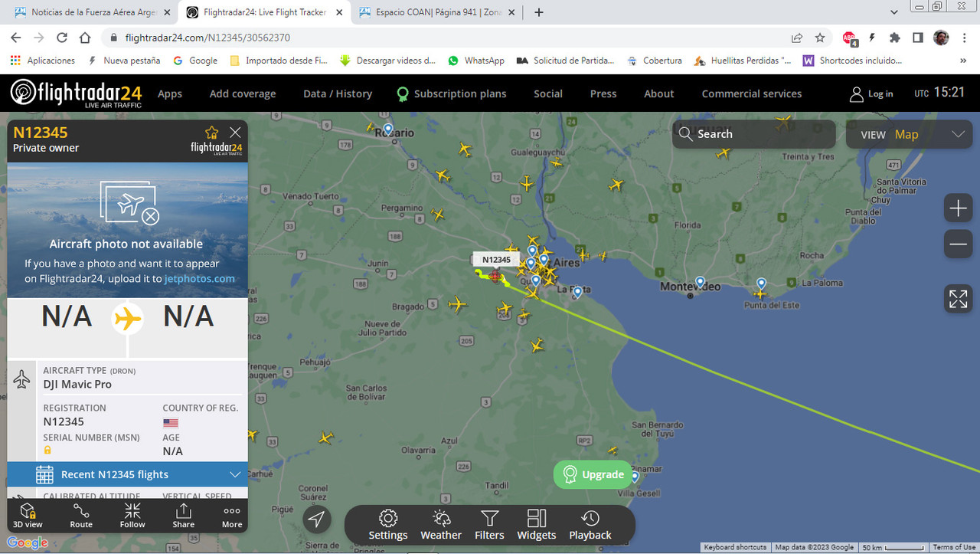Image resolution: width=980 pixels, height=554 pixels.
Task: Add N12345 to favorites star
Action: coord(212,133)
